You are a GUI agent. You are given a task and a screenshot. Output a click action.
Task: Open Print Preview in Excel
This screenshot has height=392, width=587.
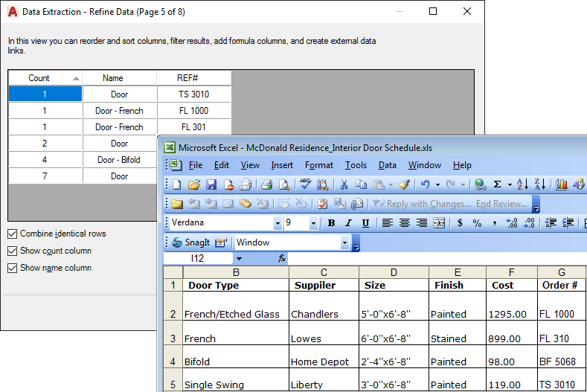(284, 184)
